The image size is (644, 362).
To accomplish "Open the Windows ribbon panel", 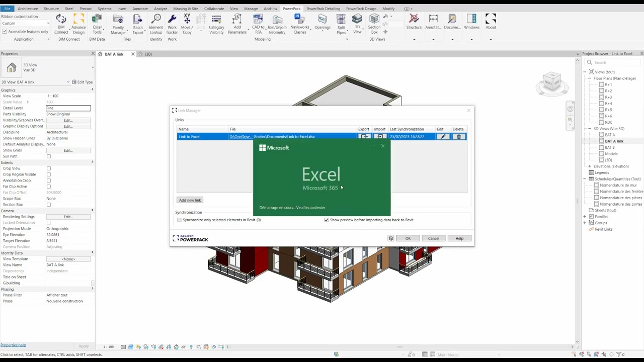I will click(x=471, y=22).
